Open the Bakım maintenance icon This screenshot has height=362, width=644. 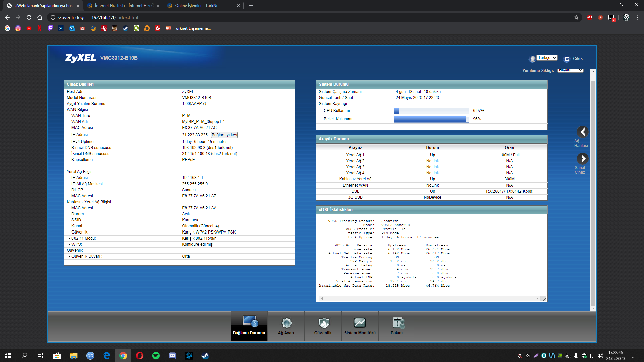coord(398,323)
